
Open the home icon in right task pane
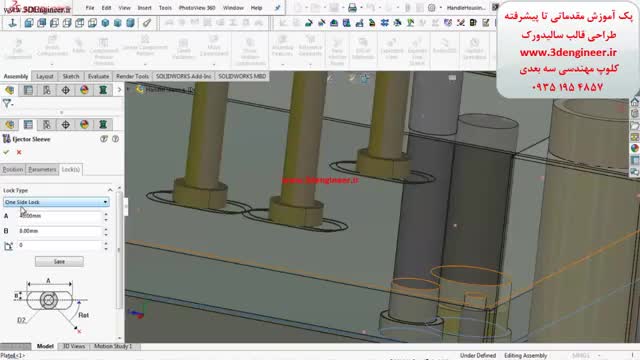coord(635,102)
